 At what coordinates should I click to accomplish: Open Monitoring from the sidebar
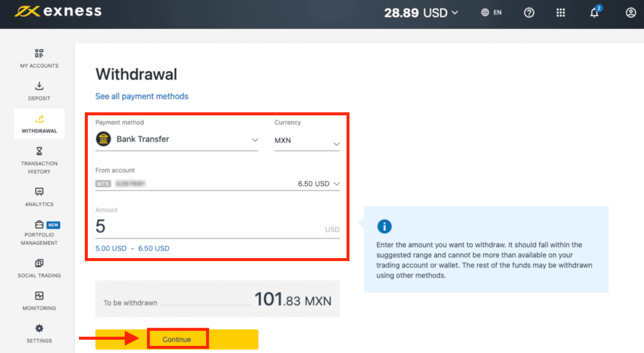39,301
